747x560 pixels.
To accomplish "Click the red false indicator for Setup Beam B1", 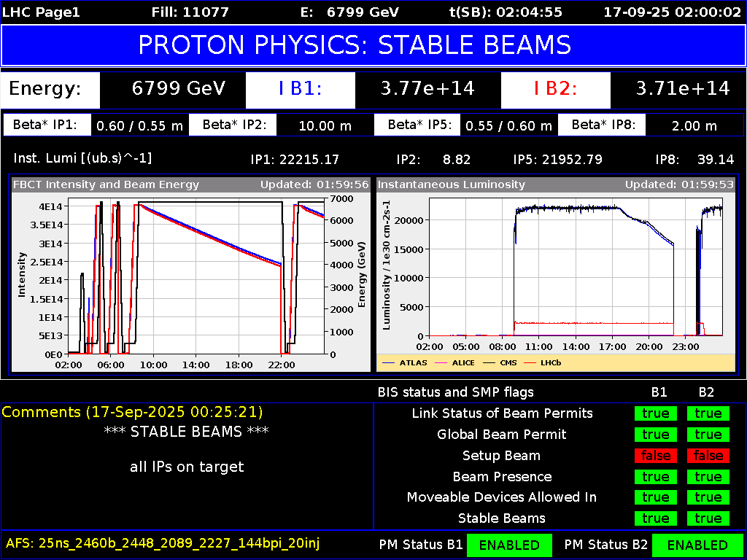I will [x=655, y=455].
